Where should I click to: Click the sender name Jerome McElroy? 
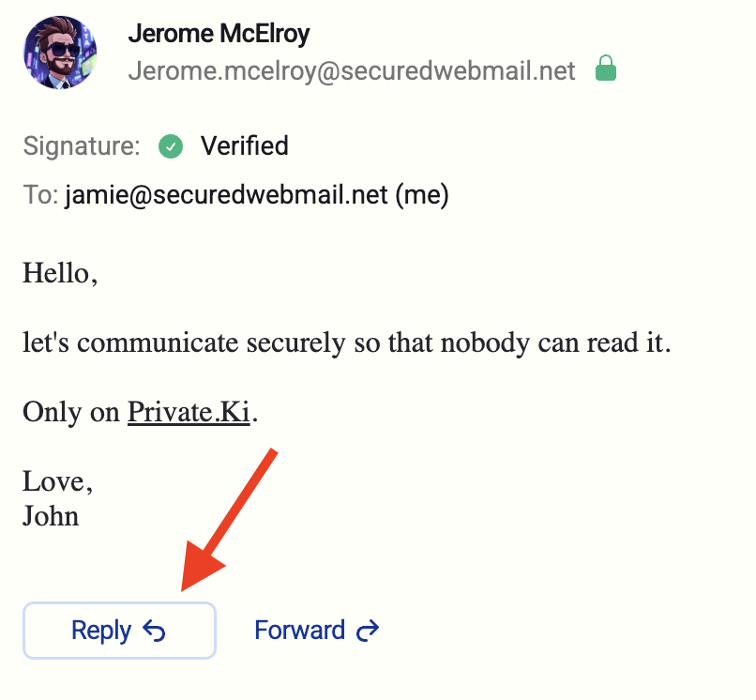[x=219, y=35]
